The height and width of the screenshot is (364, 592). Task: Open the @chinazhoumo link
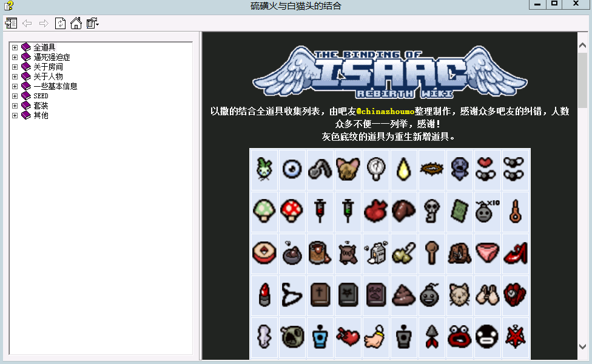point(386,112)
